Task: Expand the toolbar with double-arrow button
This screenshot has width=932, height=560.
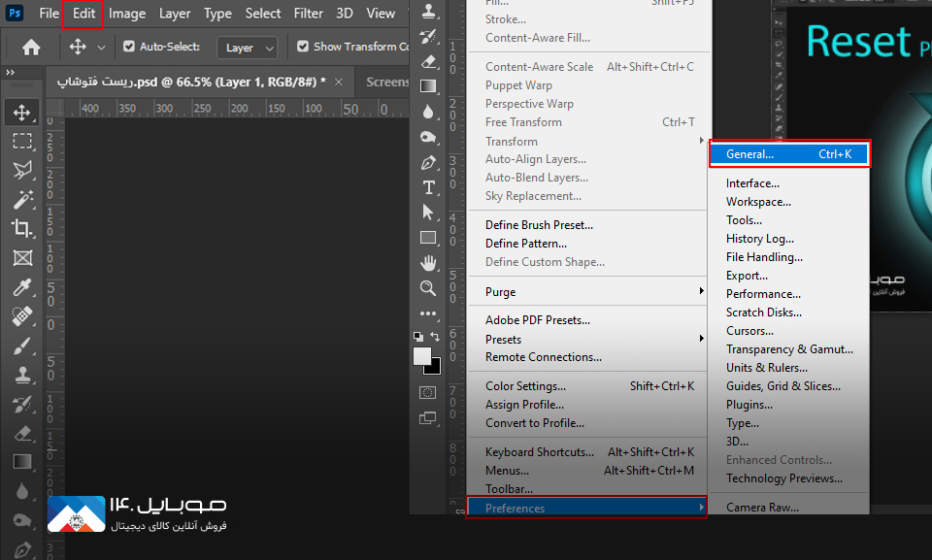Action: pyautogui.click(x=10, y=73)
